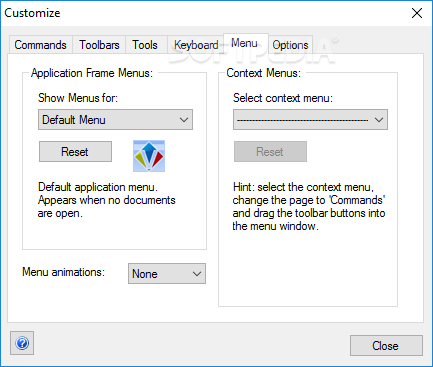This screenshot has width=433, height=367.
Task: Switch to the Commands tab
Action: 40,45
